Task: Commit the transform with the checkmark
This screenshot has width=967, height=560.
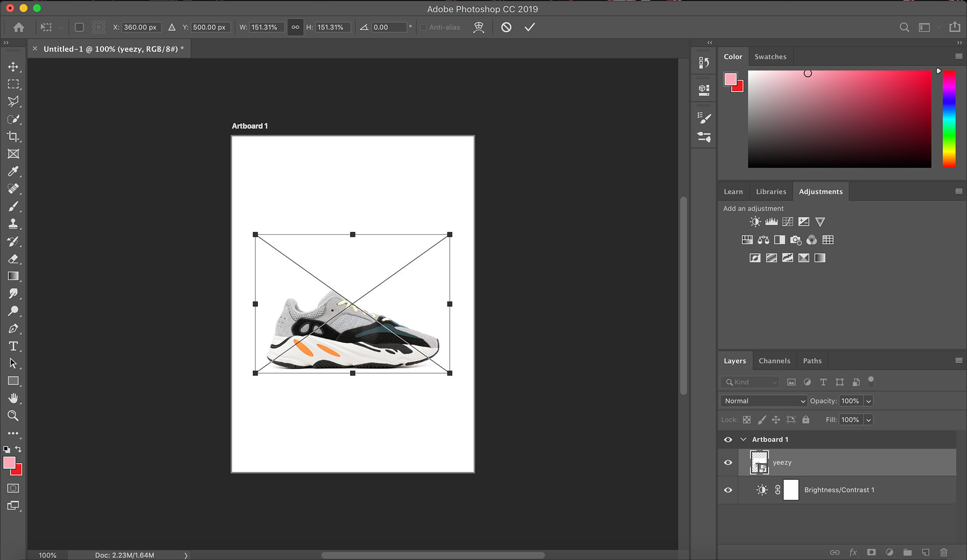Action: (529, 27)
